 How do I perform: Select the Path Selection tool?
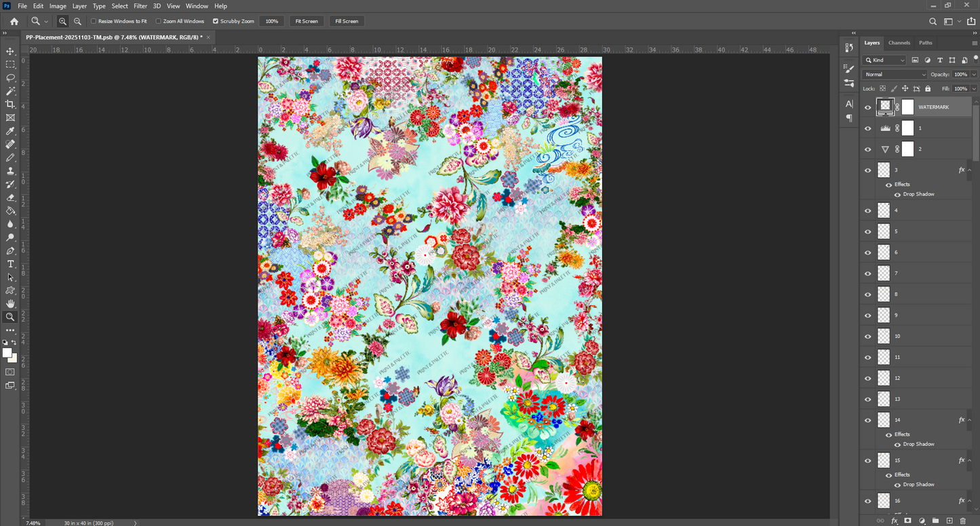10,277
